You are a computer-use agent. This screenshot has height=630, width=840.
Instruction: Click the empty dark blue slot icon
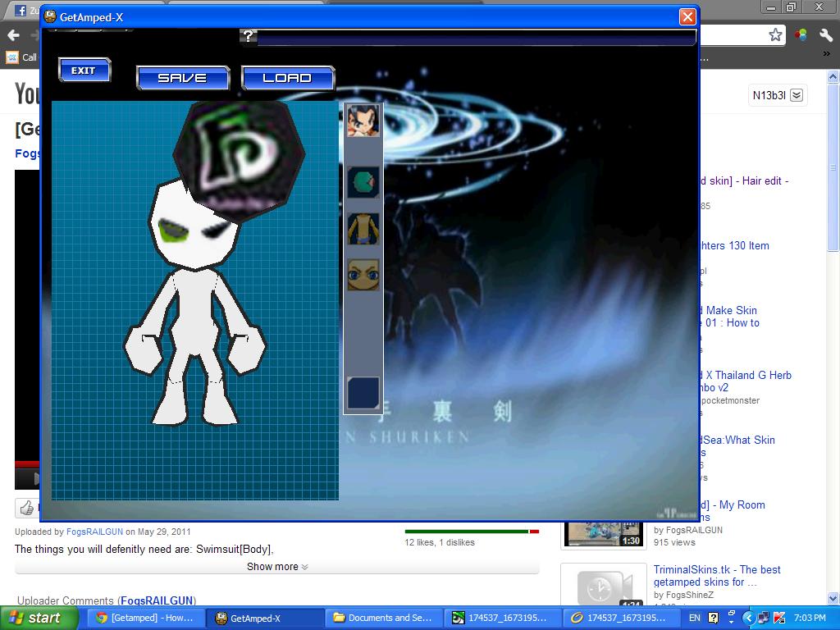click(363, 393)
